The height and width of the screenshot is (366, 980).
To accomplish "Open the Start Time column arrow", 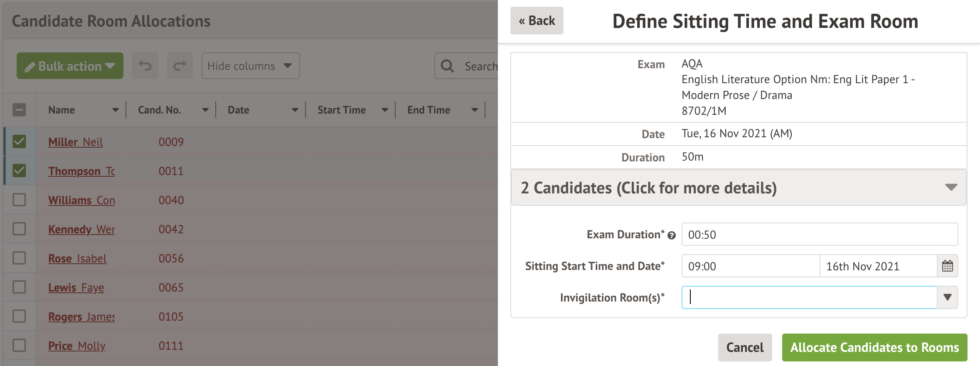I will [385, 110].
